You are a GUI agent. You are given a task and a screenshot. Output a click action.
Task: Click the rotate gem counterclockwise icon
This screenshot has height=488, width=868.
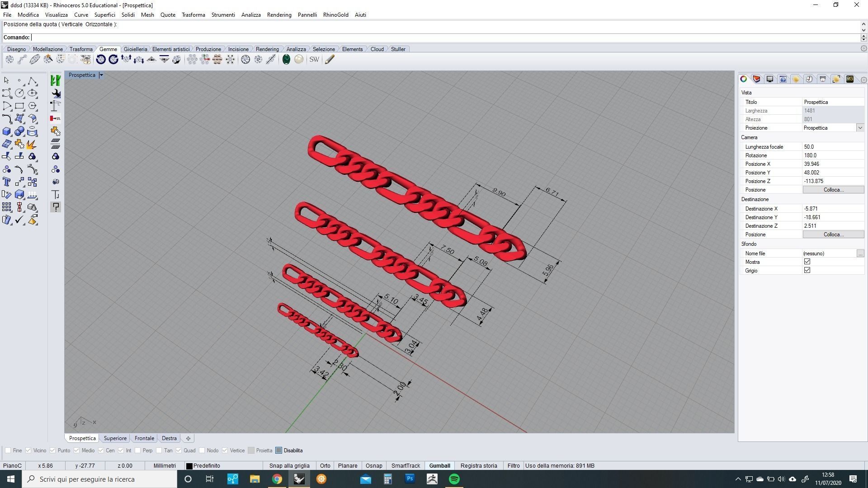pos(101,59)
